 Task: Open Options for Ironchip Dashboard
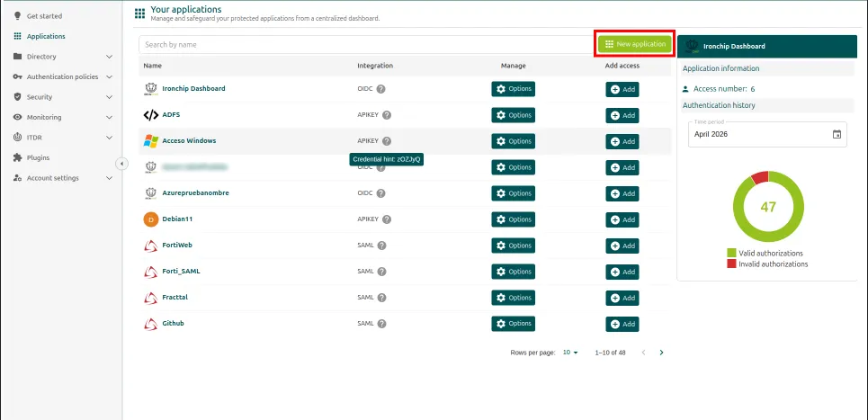(x=514, y=89)
